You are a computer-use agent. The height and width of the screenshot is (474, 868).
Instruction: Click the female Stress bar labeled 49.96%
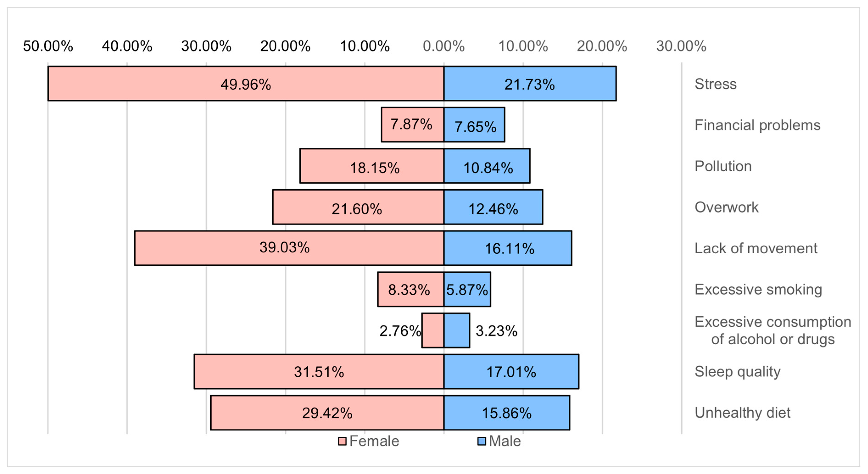point(246,84)
